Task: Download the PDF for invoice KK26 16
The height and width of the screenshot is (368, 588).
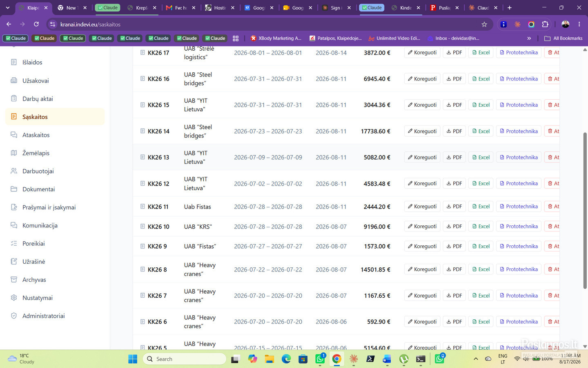Action: pyautogui.click(x=454, y=79)
